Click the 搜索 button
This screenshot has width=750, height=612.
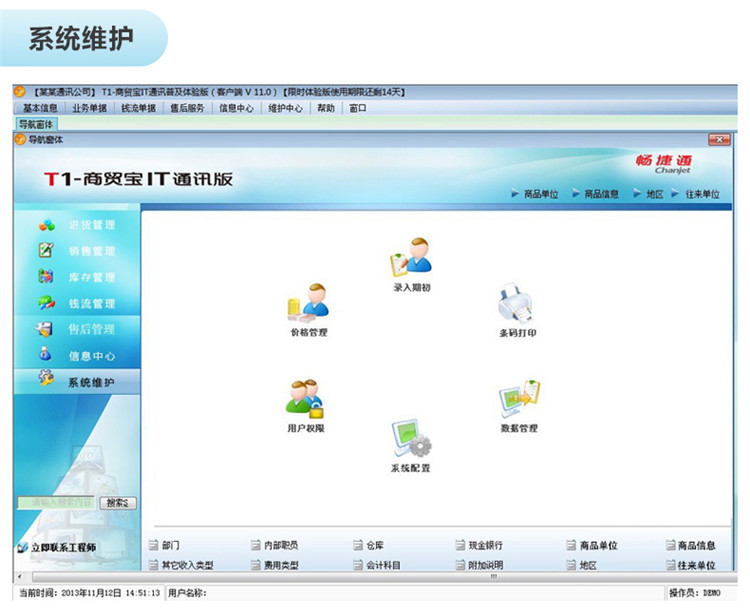tap(118, 503)
